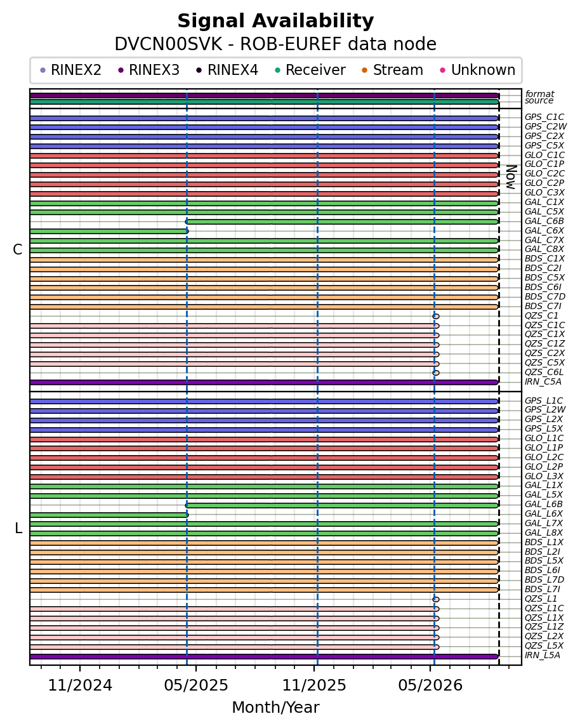The image size is (580, 728).
Task: Click the GPS_L1C signal label
Action: 544,400
